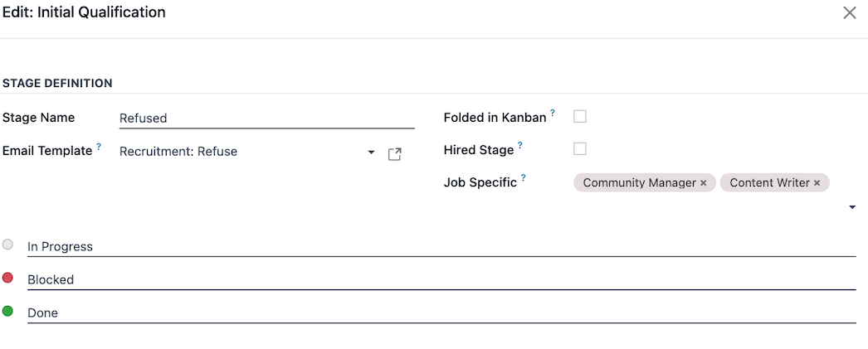868x349 pixels.
Task: Remove the Community Manager tag
Action: pyautogui.click(x=704, y=183)
